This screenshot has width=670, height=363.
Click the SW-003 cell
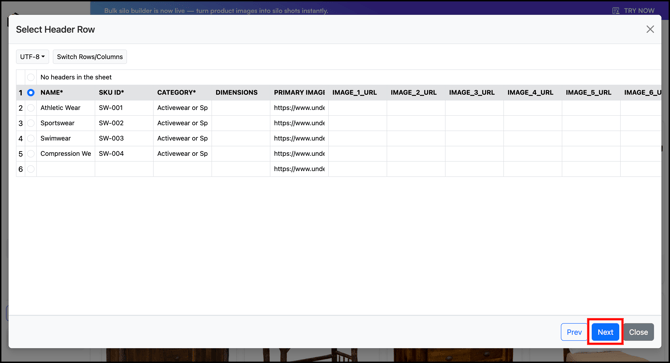point(124,138)
